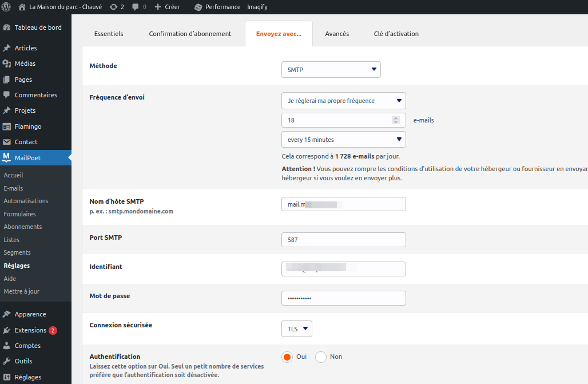Click the Port SMTP input field

tap(343, 239)
